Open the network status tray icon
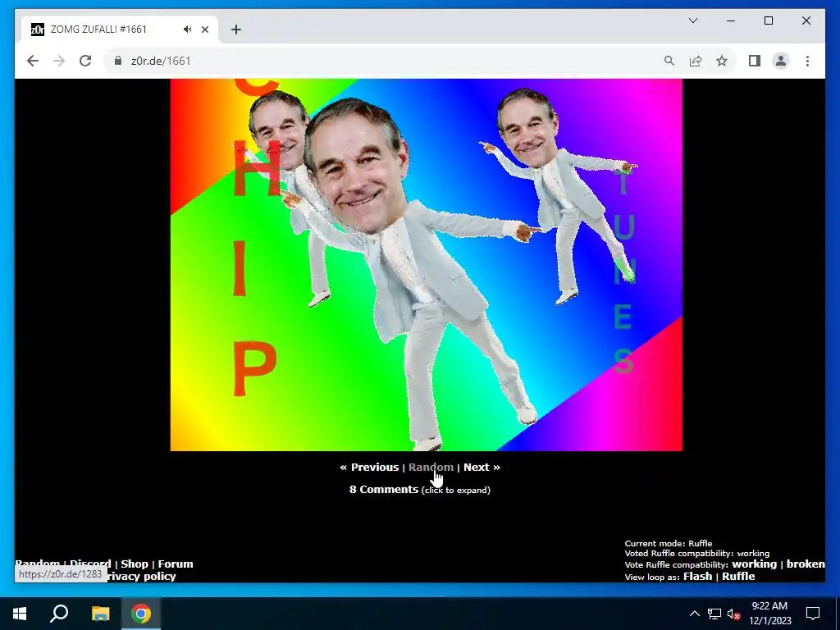Screen dimensions: 840x630 (714, 614)
